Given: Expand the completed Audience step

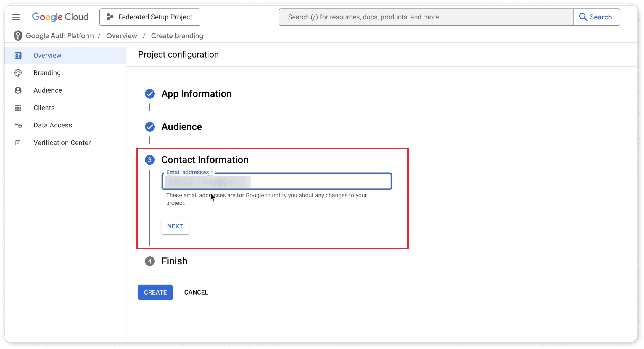Looking at the screenshot, I should point(181,127).
